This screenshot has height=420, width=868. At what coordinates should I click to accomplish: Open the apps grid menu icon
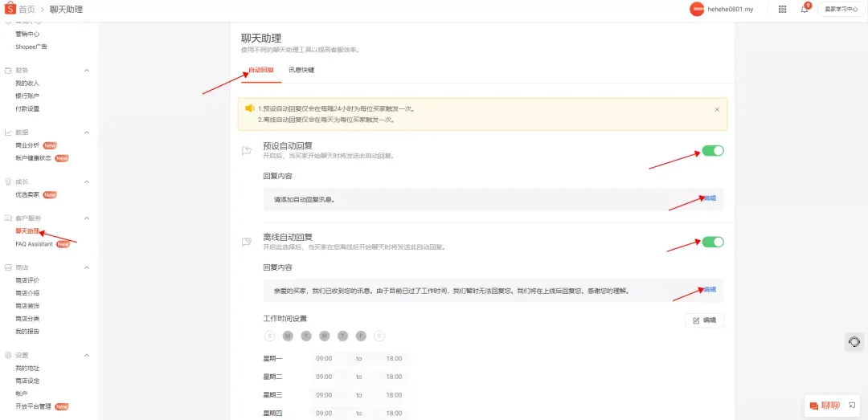click(782, 9)
